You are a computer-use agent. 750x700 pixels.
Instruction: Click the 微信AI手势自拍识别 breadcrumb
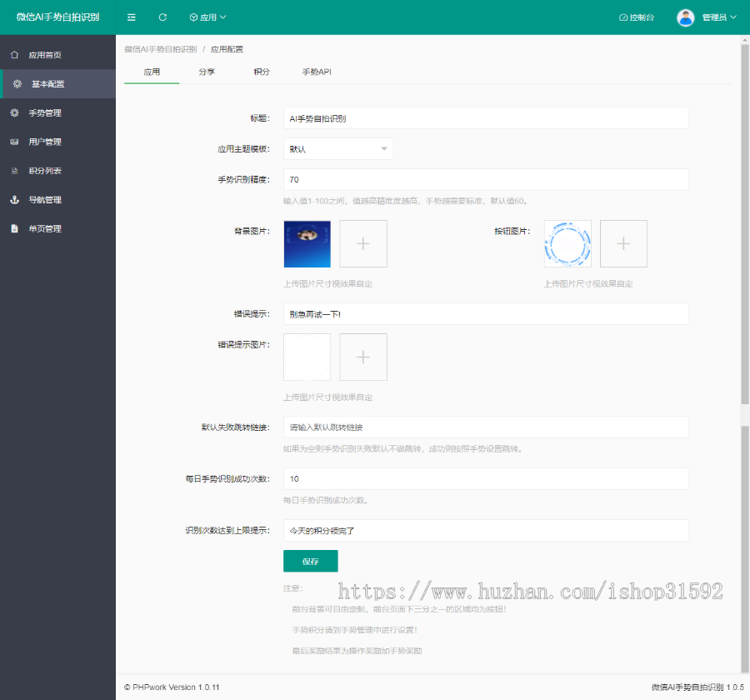[x=161, y=49]
